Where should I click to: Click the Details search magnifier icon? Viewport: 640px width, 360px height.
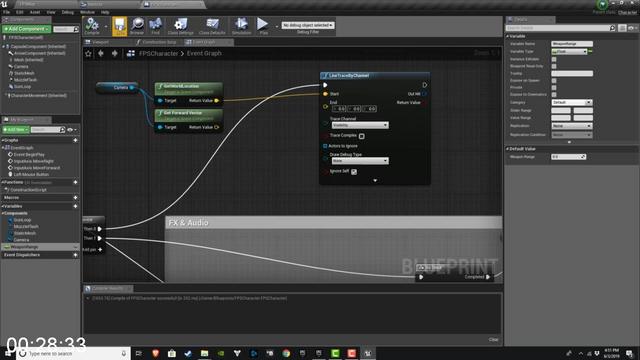point(612,28)
